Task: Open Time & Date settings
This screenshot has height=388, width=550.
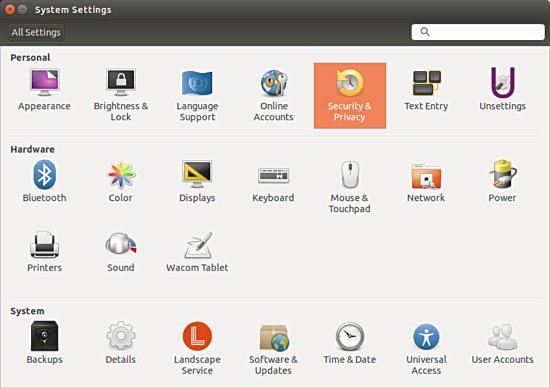Action: 350,343
